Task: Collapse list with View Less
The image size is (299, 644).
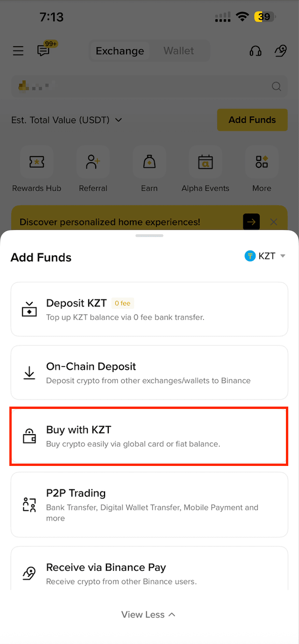Action: 149,615
